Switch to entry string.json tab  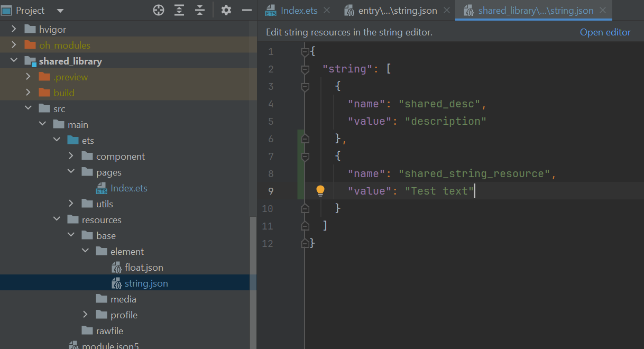pyautogui.click(x=397, y=11)
